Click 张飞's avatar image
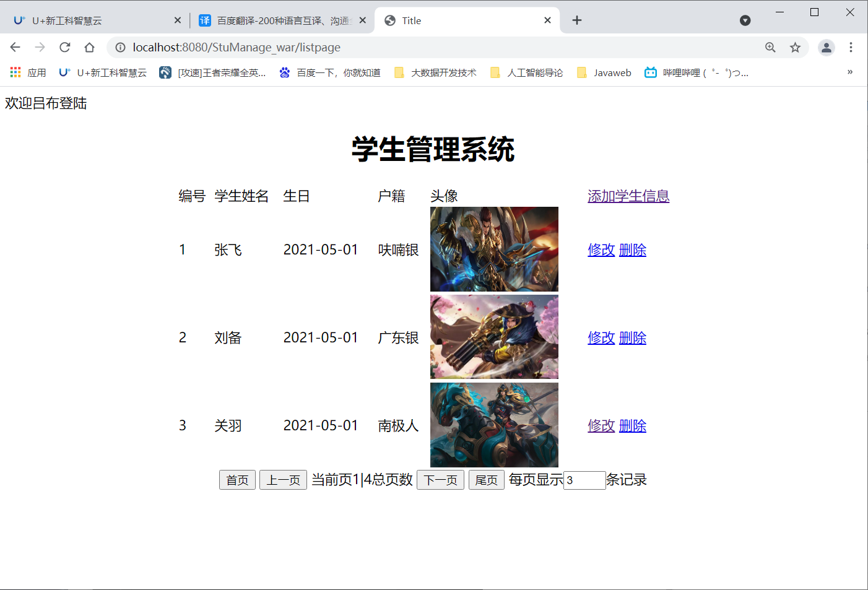Screen dimensions: 868x590 [494, 249]
